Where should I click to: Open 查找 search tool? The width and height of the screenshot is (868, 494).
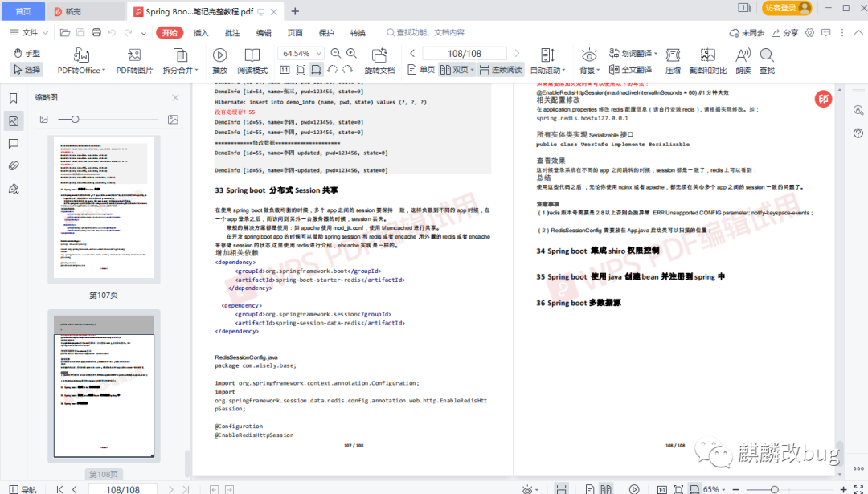(x=767, y=61)
